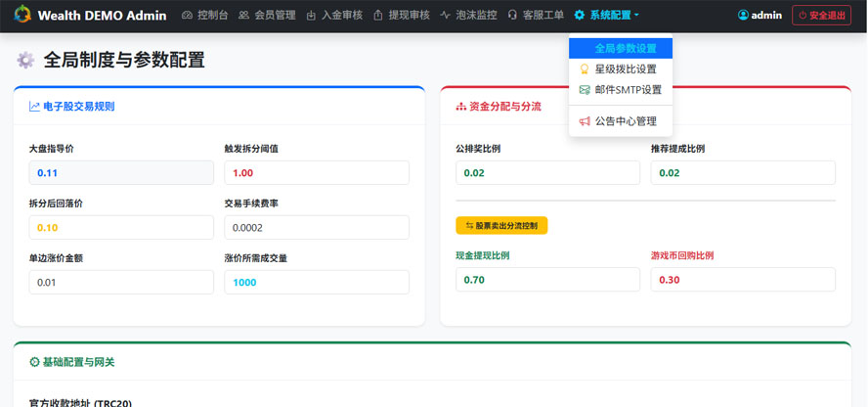Click the hierarchy icon beside 资金分配与分流
The height and width of the screenshot is (407, 868).
(x=460, y=107)
